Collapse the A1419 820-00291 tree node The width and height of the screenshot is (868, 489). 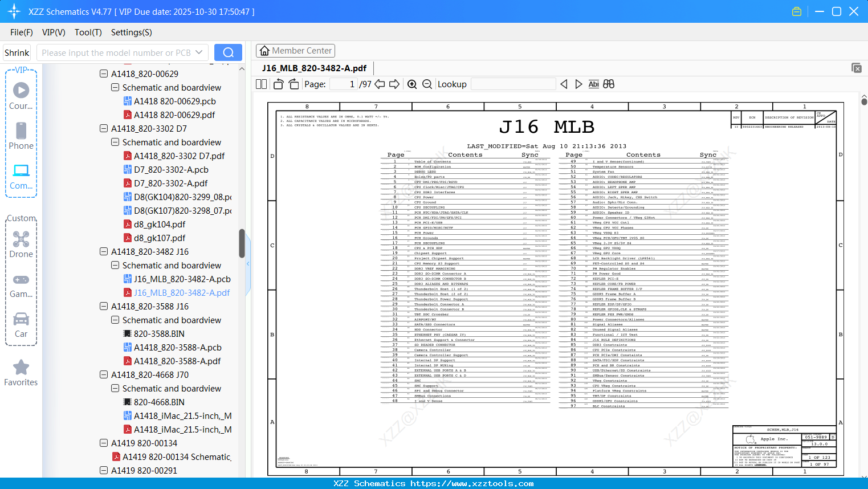click(104, 470)
